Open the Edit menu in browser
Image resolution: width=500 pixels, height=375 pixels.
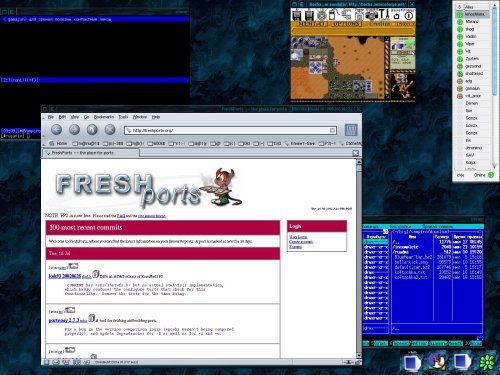(x=62, y=117)
